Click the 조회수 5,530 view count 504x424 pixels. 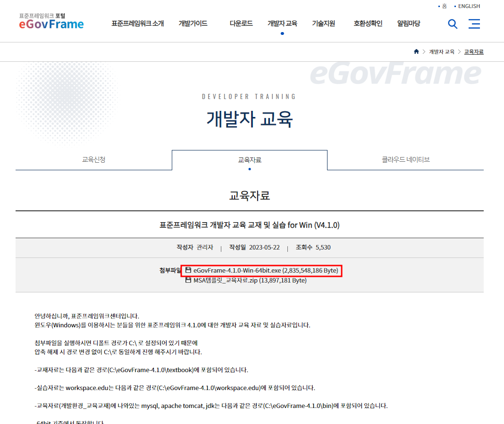tap(313, 247)
